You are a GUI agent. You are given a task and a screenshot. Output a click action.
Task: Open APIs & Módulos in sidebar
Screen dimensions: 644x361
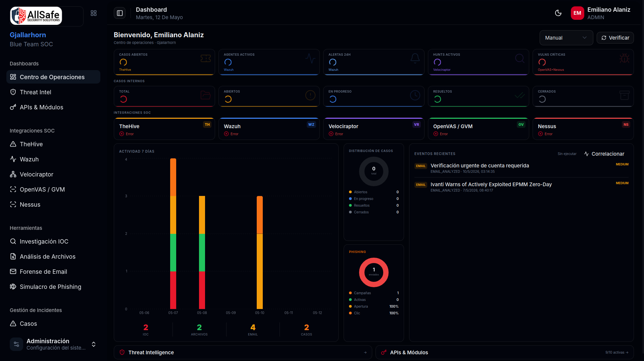tap(53, 107)
